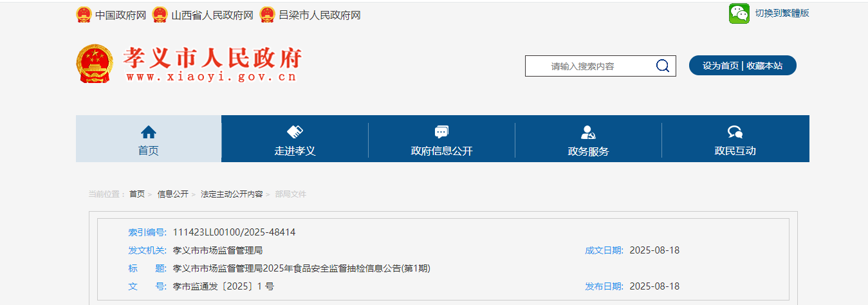
Task: Click index number 111423LL00100/2025-48414
Action: pyautogui.click(x=234, y=232)
